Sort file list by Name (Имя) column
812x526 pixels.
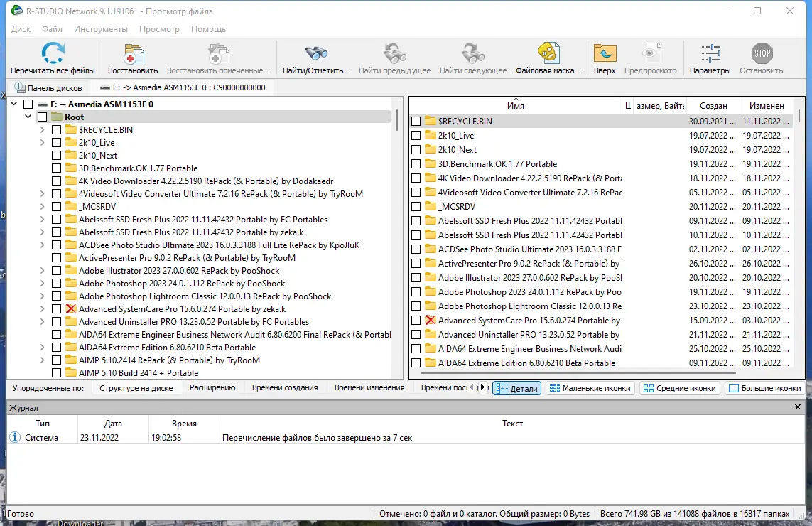point(515,106)
